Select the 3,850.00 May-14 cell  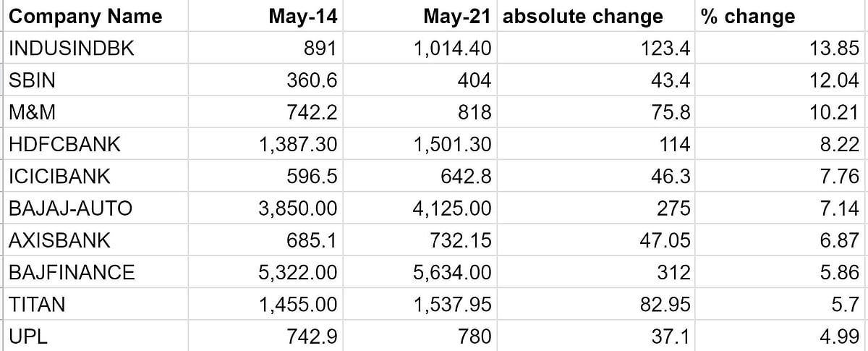coord(298,208)
